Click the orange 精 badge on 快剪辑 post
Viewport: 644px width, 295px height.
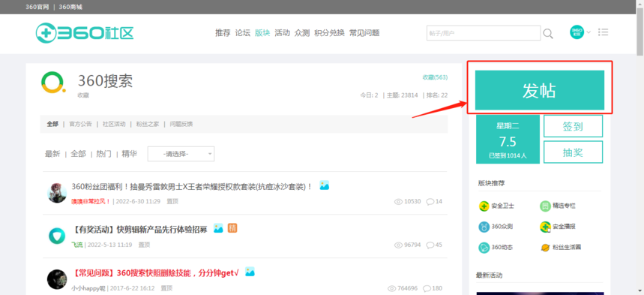click(232, 228)
